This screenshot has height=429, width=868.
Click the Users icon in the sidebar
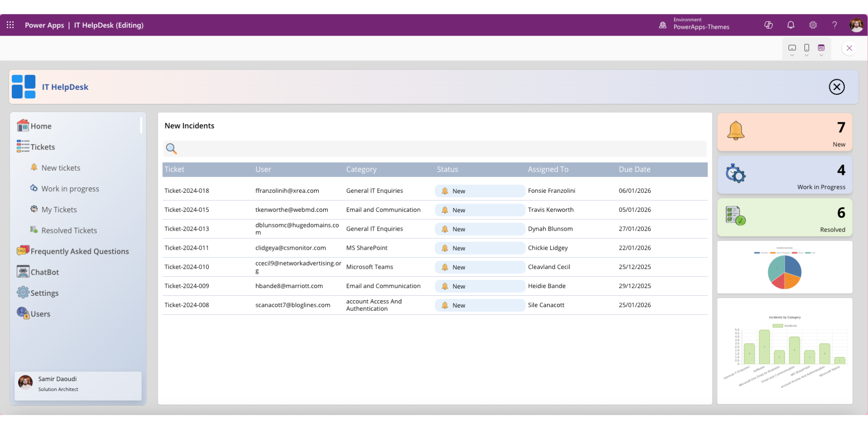22,313
